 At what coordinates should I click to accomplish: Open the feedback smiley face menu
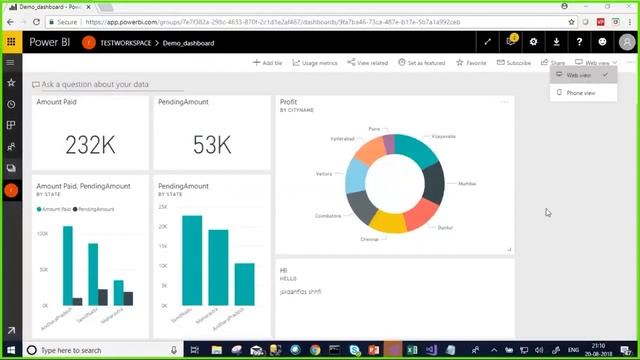pyautogui.click(x=602, y=42)
